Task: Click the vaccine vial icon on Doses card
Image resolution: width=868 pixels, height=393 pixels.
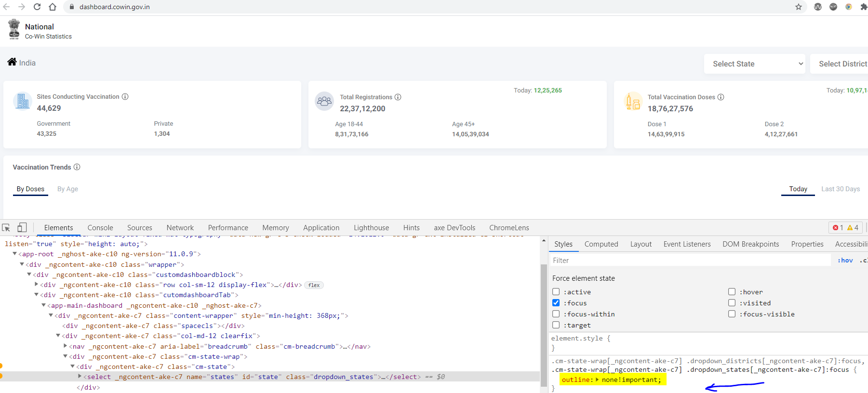Action: (x=633, y=101)
